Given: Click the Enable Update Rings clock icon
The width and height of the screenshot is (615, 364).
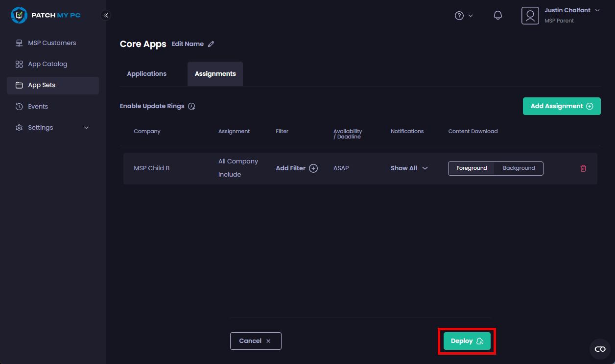Looking at the screenshot, I should (x=191, y=106).
